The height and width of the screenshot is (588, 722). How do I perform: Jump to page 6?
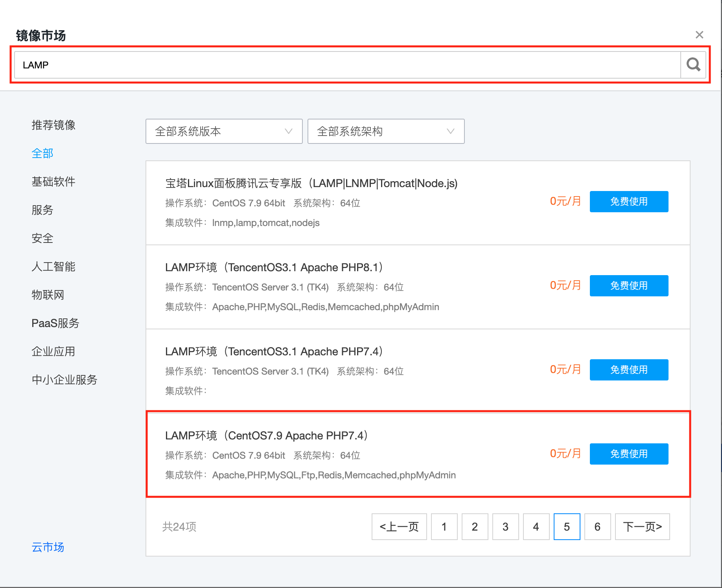point(598,527)
